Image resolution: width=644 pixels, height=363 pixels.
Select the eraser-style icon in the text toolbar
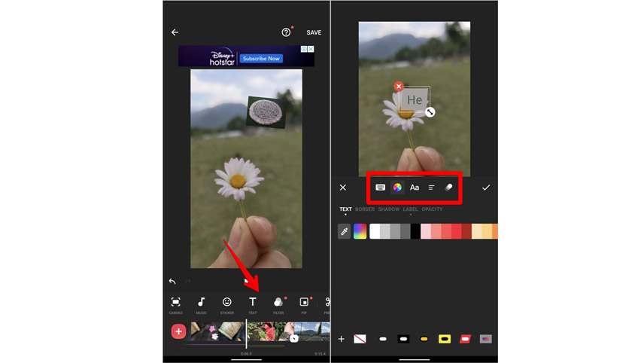coord(448,188)
